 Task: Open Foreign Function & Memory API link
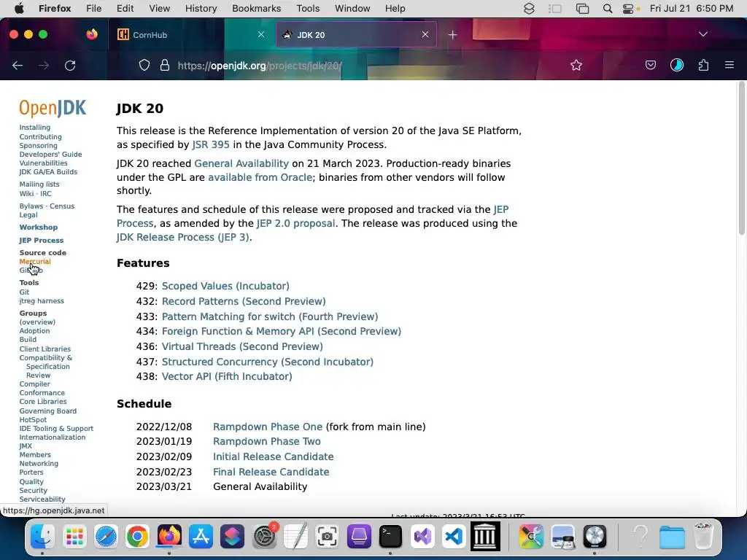281,332
